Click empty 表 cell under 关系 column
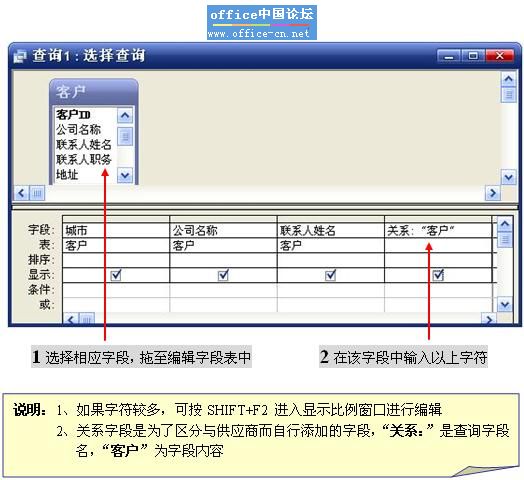Image resolution: width=524 pixels, height=480 pixels. coord(438,246)
